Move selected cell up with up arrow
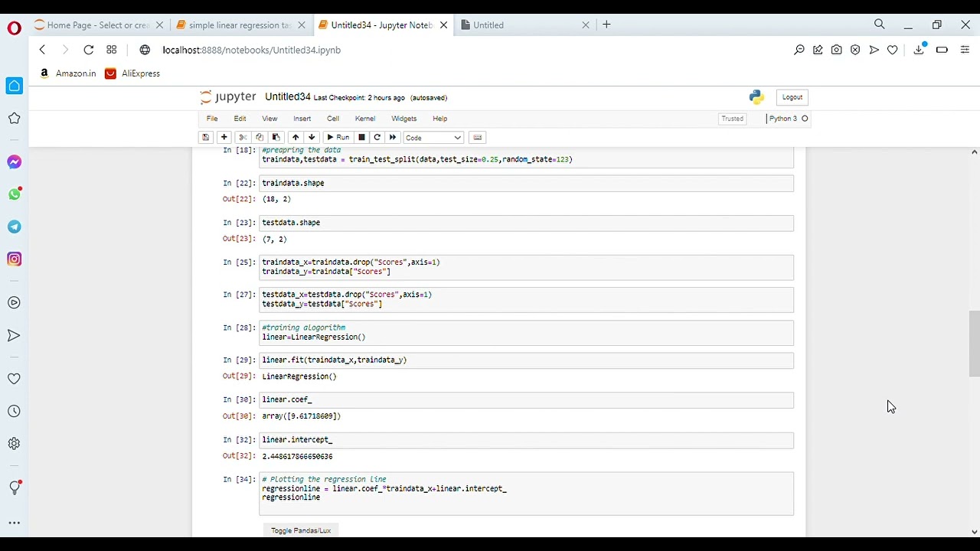The height and width of the screenshot is (551, 980). point(295,138)
